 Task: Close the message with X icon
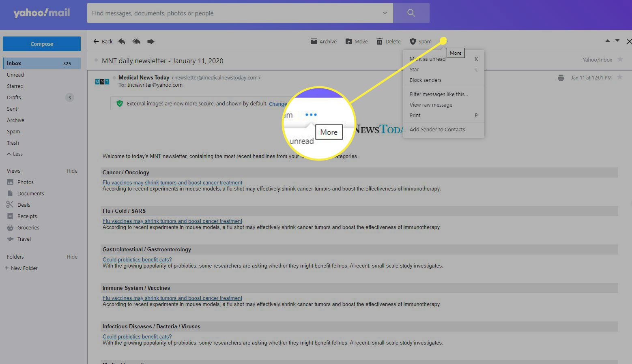[629, 41]
